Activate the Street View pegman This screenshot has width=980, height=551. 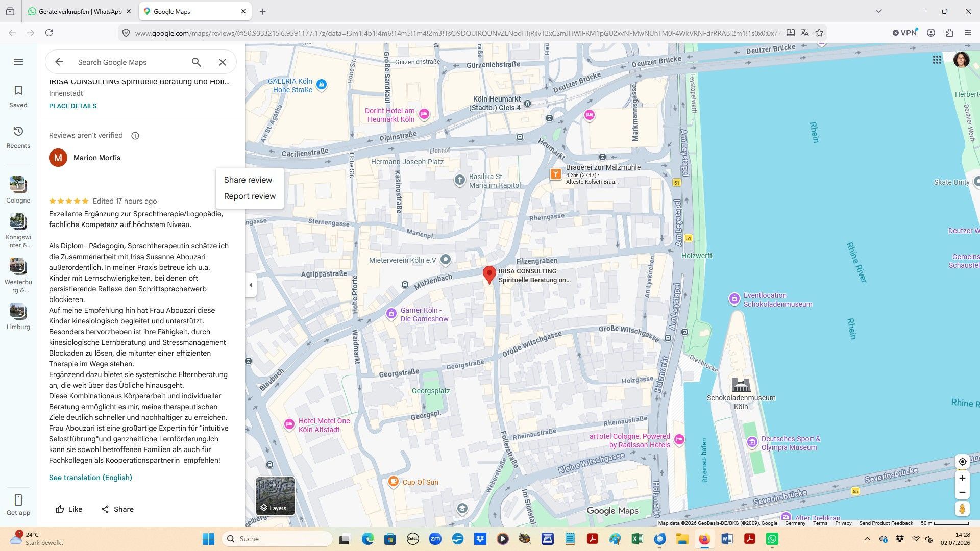962,509
